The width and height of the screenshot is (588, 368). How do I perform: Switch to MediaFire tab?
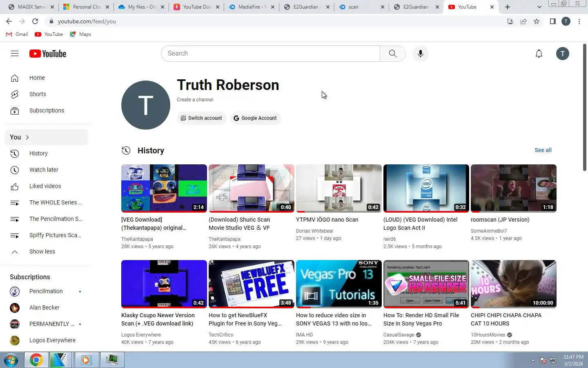(252, 7)
